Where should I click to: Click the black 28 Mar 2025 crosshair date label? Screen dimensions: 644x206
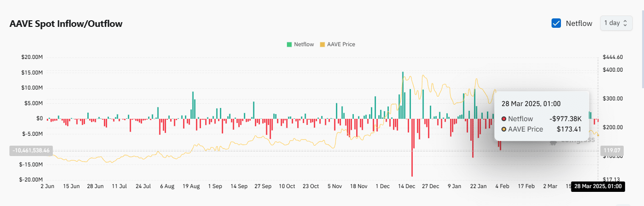pos(597,186)
